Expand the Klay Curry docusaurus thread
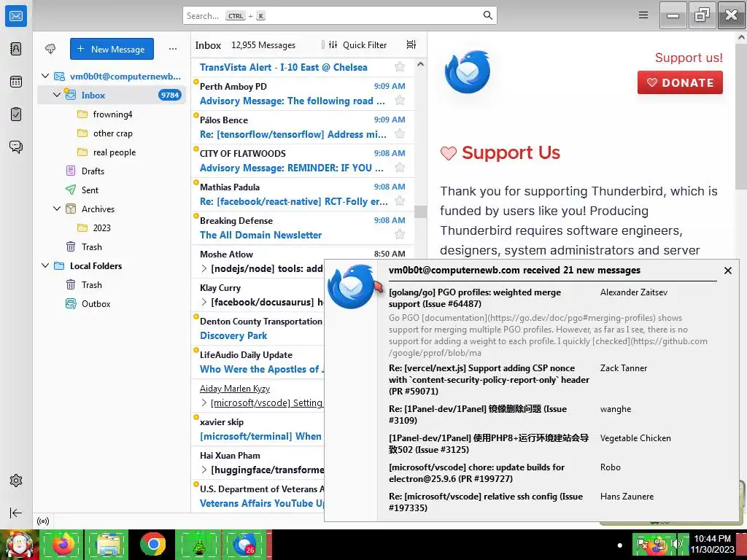Screen dimensions: 747x560 204,302
